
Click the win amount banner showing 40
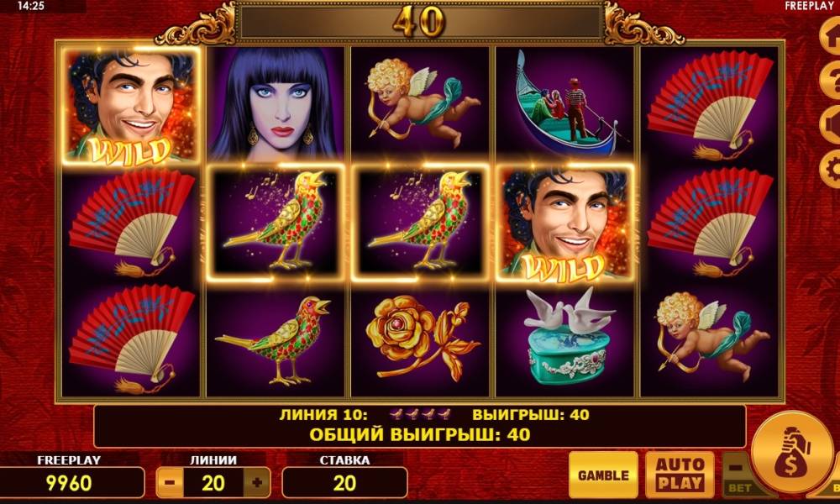(x=419, y=23)
